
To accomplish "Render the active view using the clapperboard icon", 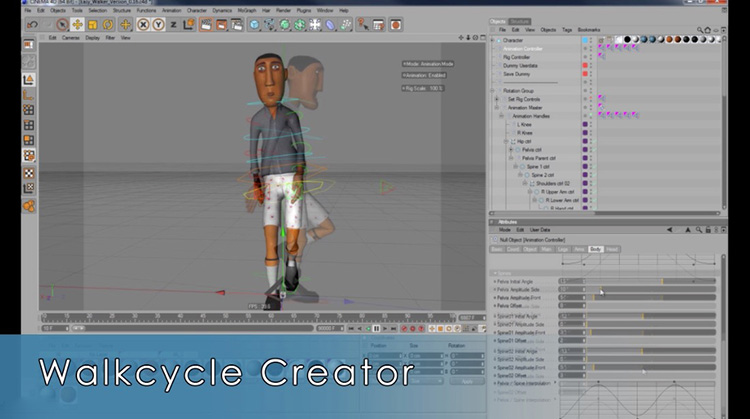I will (x=206, y=24).
